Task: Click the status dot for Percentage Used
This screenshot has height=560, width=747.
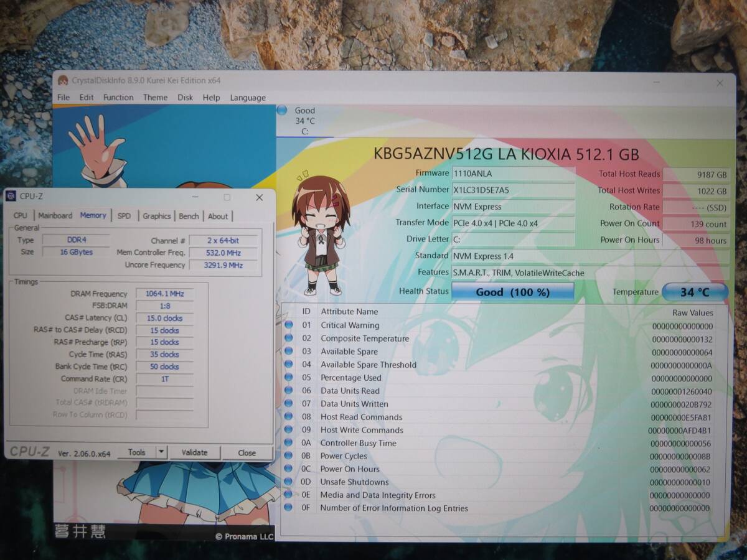Action: point(289,377)
